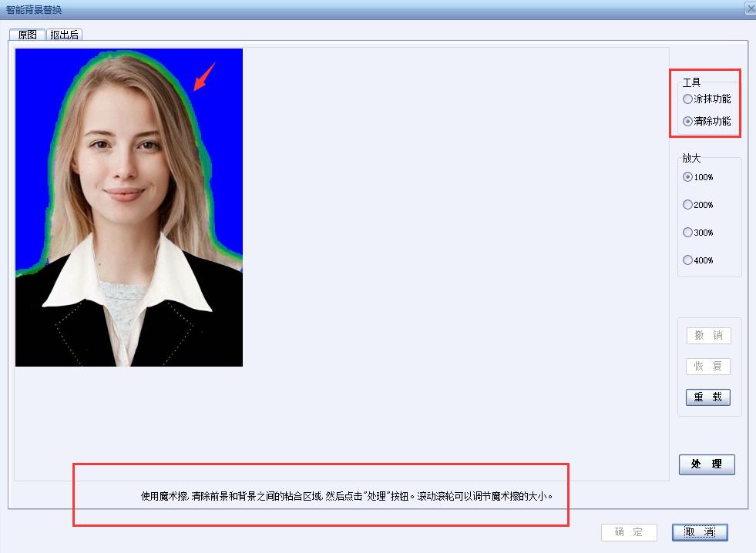Click the 重载 reload button
756x553 pixels.
click(x=707, y=397)
